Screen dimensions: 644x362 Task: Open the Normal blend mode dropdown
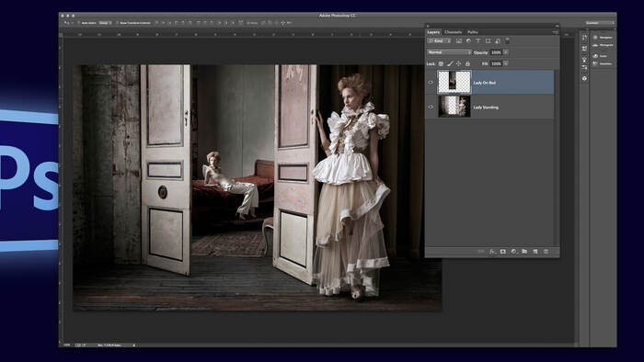click(449, 52)
